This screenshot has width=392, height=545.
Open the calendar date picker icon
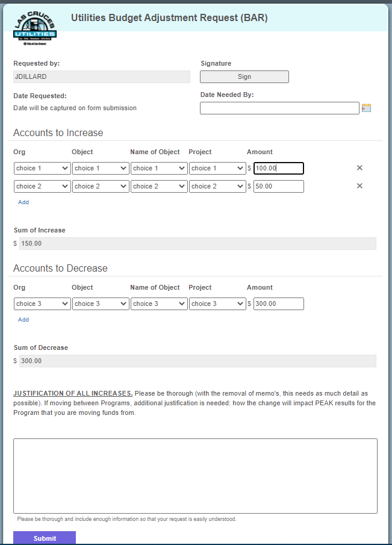366,108
